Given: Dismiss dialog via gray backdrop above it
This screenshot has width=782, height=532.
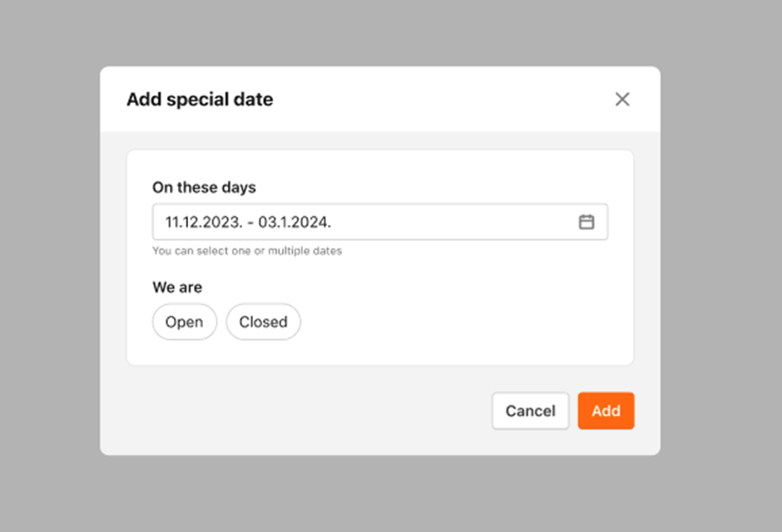Looking at the screenshot, I should coord(380,32).
